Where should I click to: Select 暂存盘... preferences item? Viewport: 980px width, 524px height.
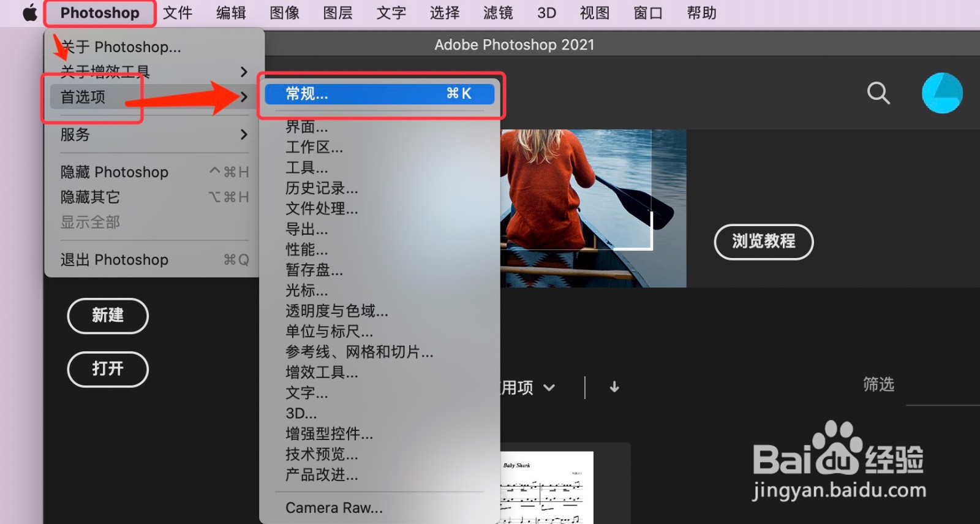point(380,270)
